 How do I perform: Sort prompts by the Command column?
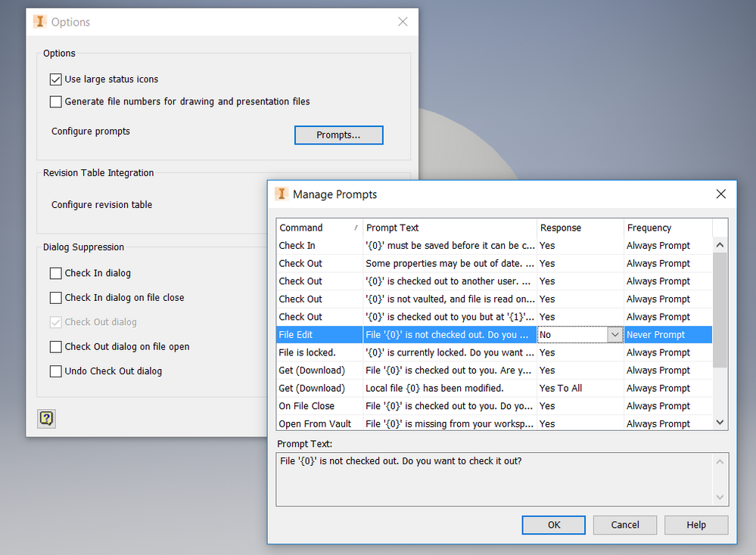pos(318,228)
